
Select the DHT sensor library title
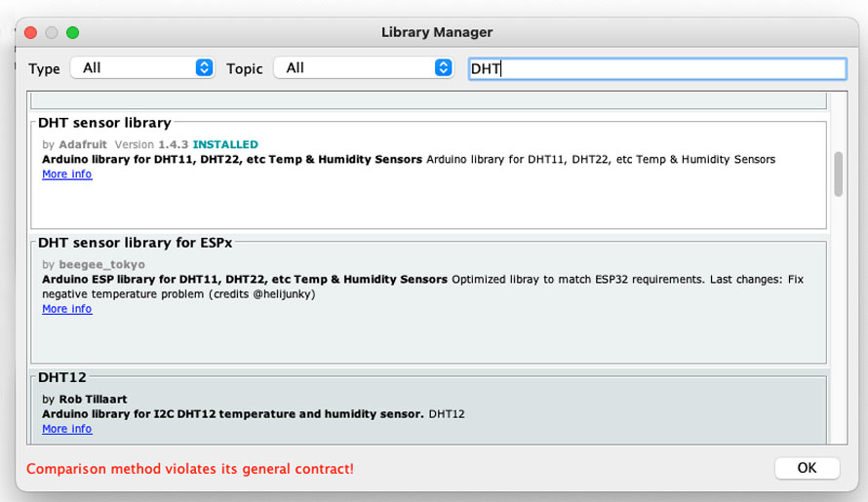(104, 122)
